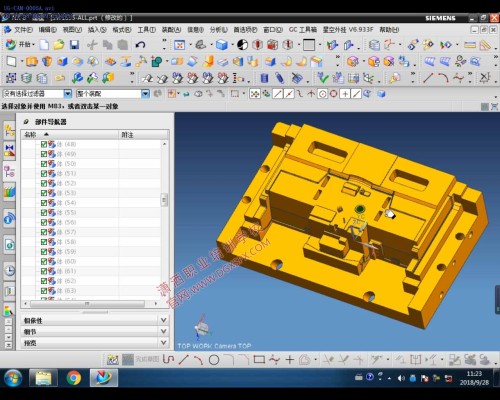500x400 pixels.
Task: Toggle the checkbox for body (55)
Action: (44, 212)
